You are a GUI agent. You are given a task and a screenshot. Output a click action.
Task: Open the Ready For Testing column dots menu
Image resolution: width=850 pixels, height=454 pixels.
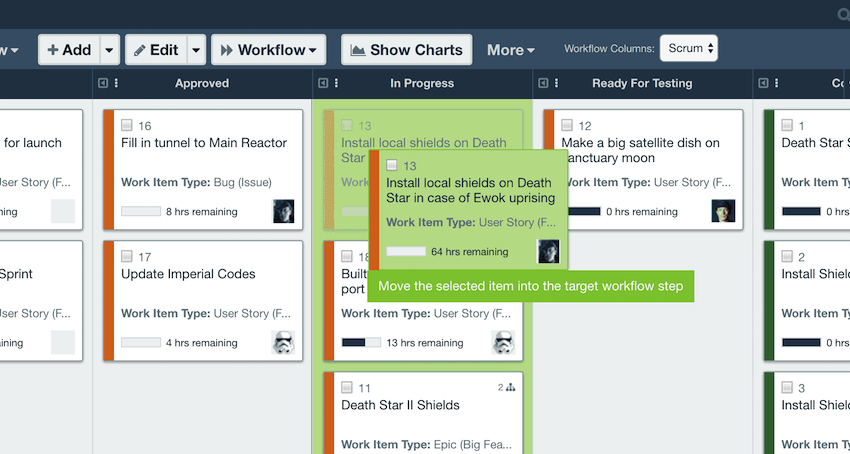pyautogui.click(x=557, y=83)
